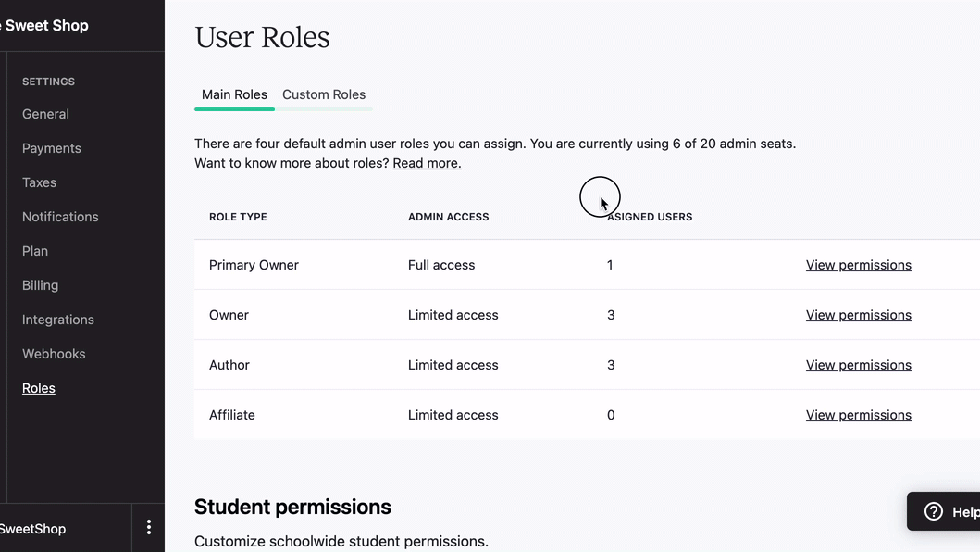Navigate to Notifications settings

click(60, 217)
